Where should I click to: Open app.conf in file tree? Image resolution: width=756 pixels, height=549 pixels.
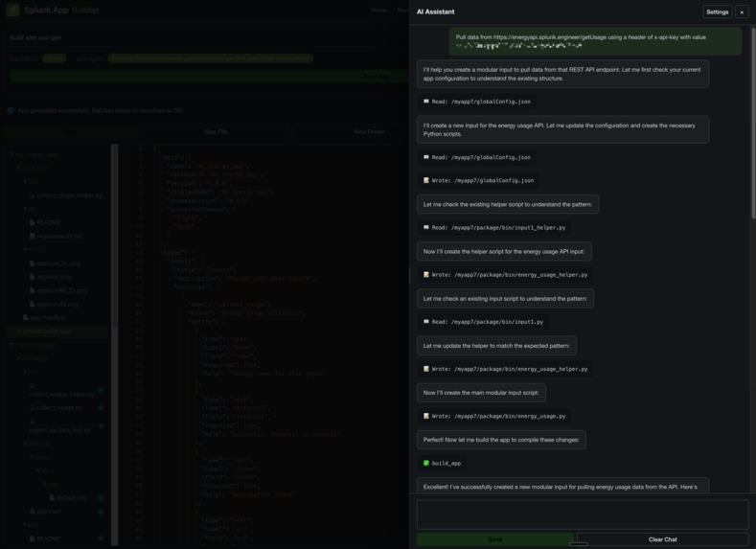pyautogui.click(x=49, y=511)
